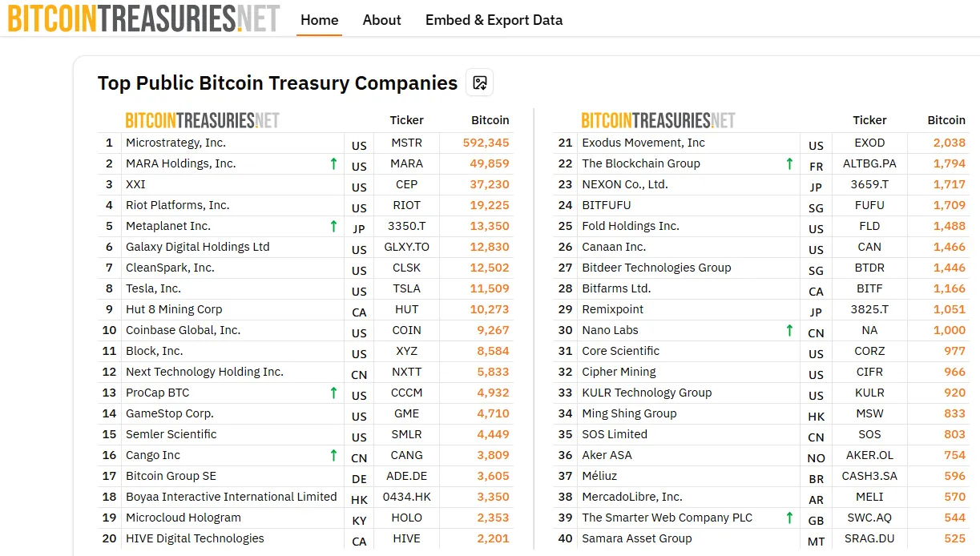Click the DE country code for Bitcoin Group SE
The height and width of the screenshot is (556, 980).
point(359,478)
